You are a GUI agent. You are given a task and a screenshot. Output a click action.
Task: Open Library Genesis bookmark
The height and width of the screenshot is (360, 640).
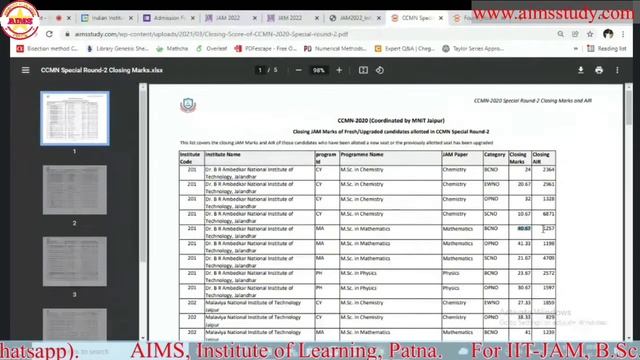click(118, 49)
